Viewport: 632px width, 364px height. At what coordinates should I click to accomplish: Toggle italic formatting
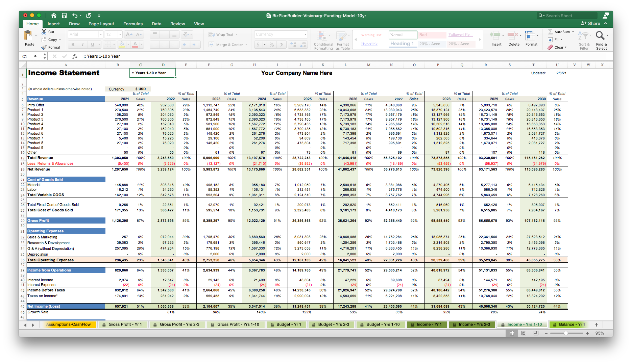pos(82,45)
